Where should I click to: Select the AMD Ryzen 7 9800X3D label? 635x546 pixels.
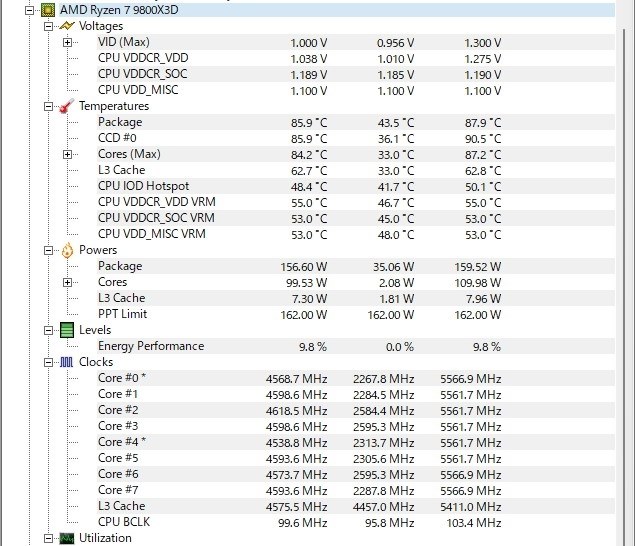(x=119, y=10)
